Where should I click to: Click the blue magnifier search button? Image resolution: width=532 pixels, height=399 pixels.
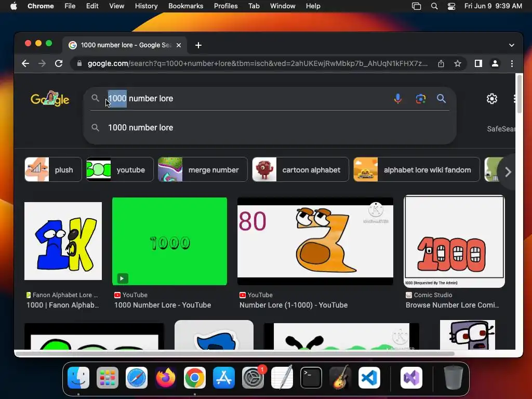coord(441,99)
